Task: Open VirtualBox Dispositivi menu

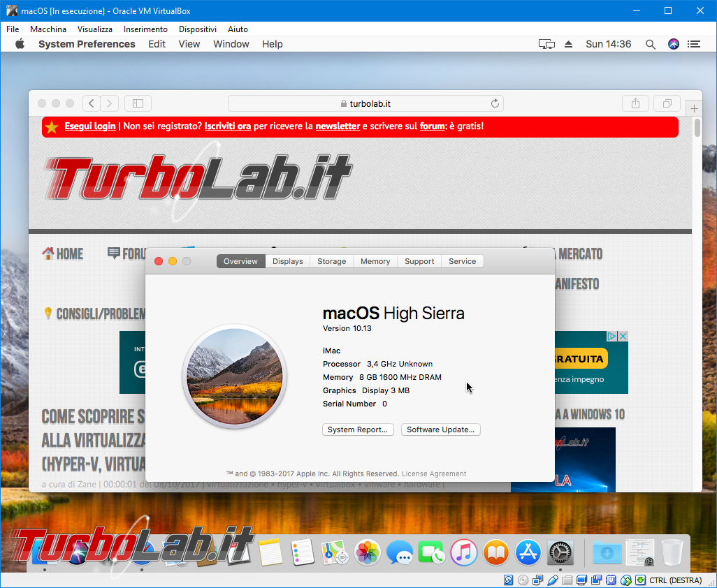Action: (x=198, y=29)
